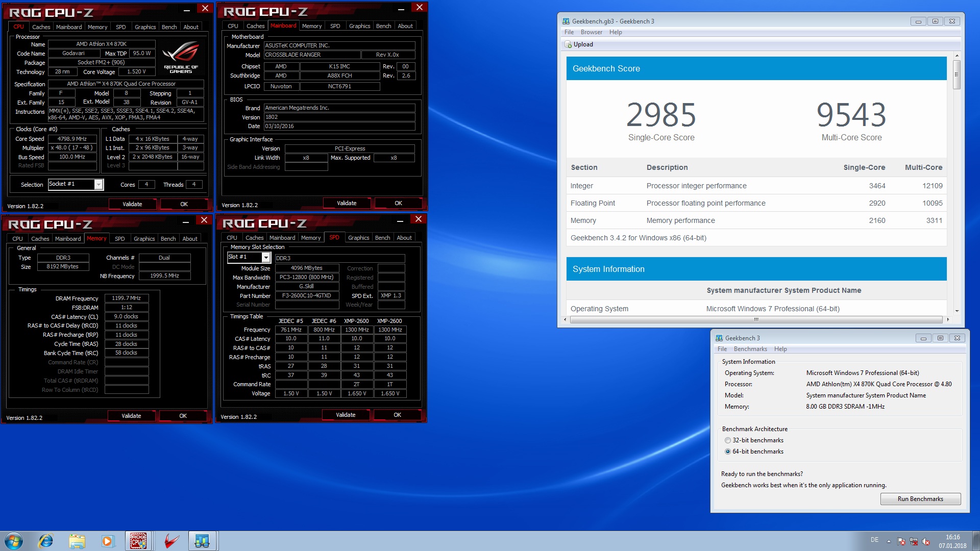Open File menu in Geekbench.gb3 window

[569, 32]
